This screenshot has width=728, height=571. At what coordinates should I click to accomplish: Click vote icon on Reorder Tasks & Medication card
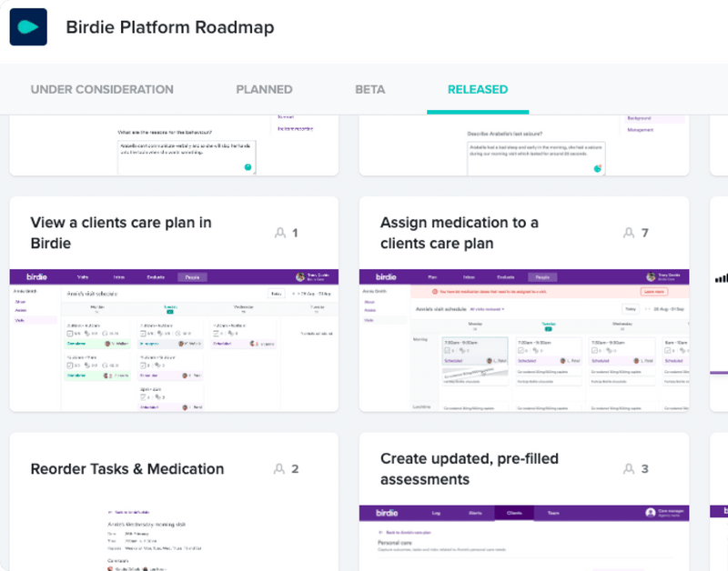point(279,469)
